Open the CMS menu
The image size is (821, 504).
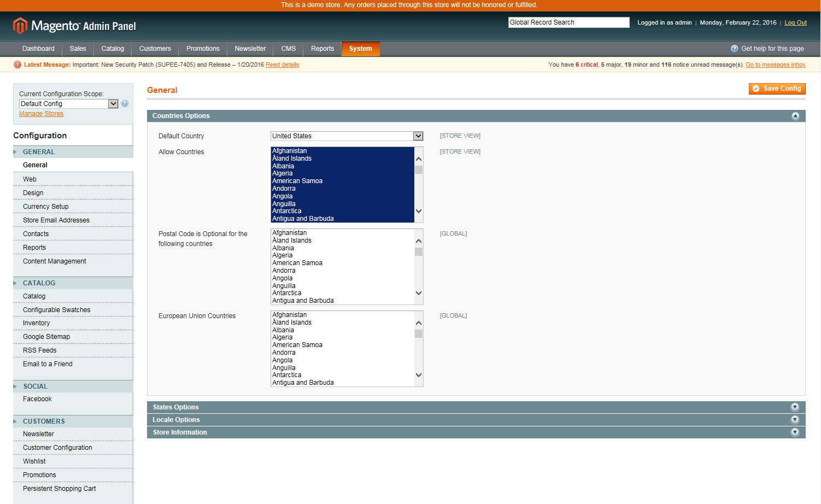[x=289, y=49]
